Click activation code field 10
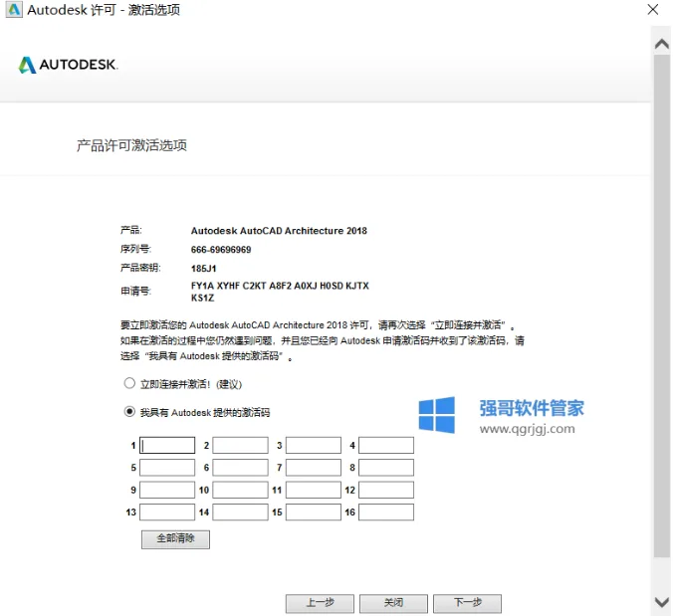673x616 pixels. click(240, 490)
